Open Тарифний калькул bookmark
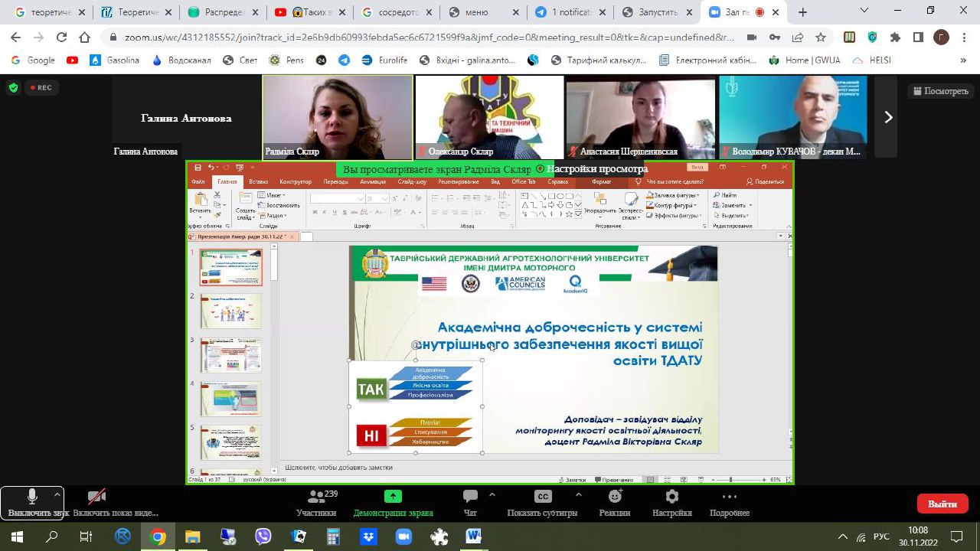Image resolution: width=980 pixels, height=551 pixels. (599, 60)
